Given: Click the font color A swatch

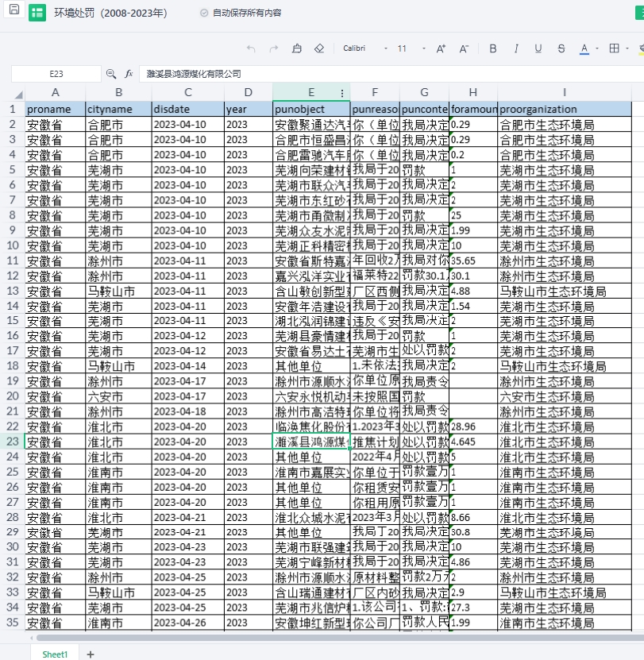Looking at the screenshot, I should pos(584,48).
